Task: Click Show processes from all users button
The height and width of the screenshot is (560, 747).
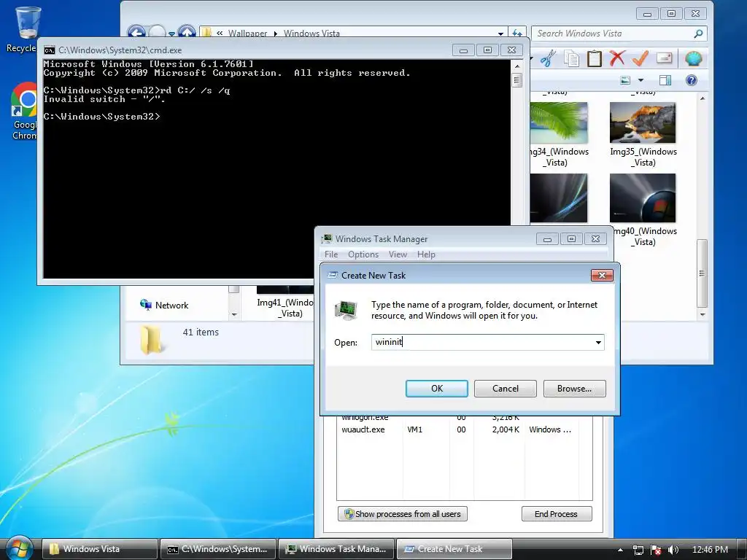Action: tap(403, 514)
